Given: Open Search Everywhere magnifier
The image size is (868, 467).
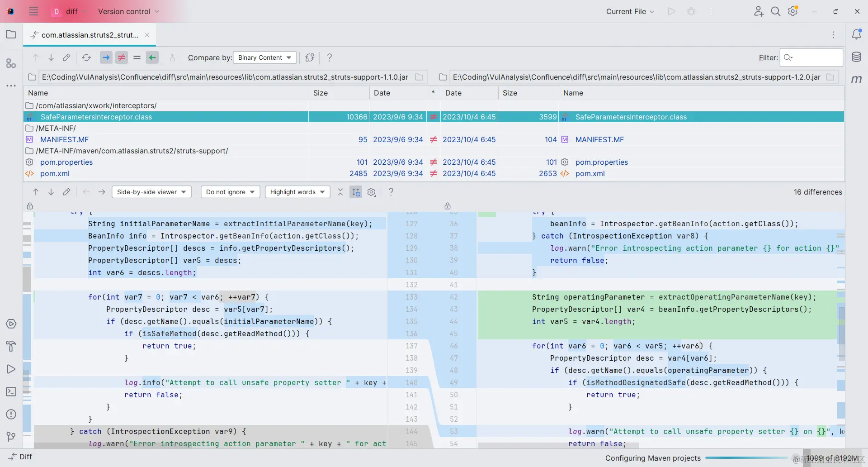Looking at the screenshot, I should (x=776, y=11).
